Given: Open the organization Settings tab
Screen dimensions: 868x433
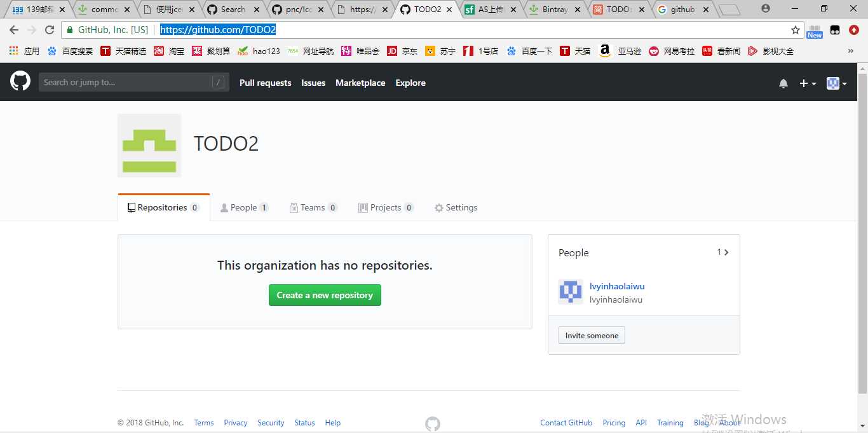Looking at the screenshot, I should coord(456,207).
